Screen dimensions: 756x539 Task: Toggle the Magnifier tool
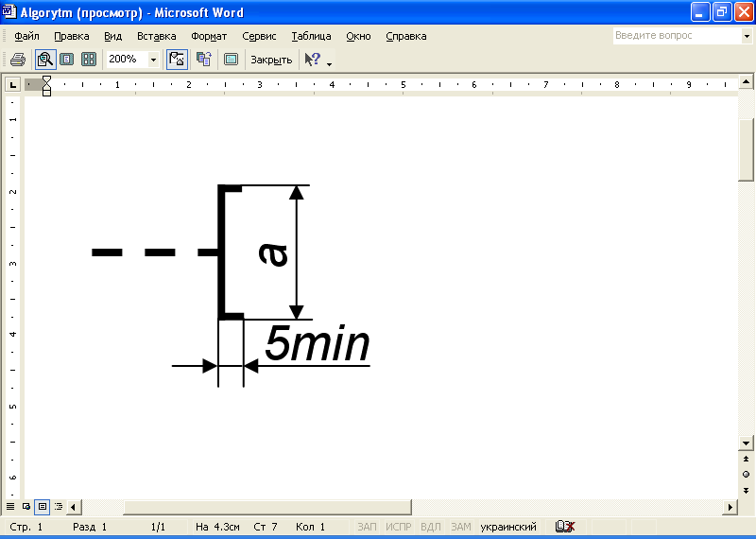(45, 60)
